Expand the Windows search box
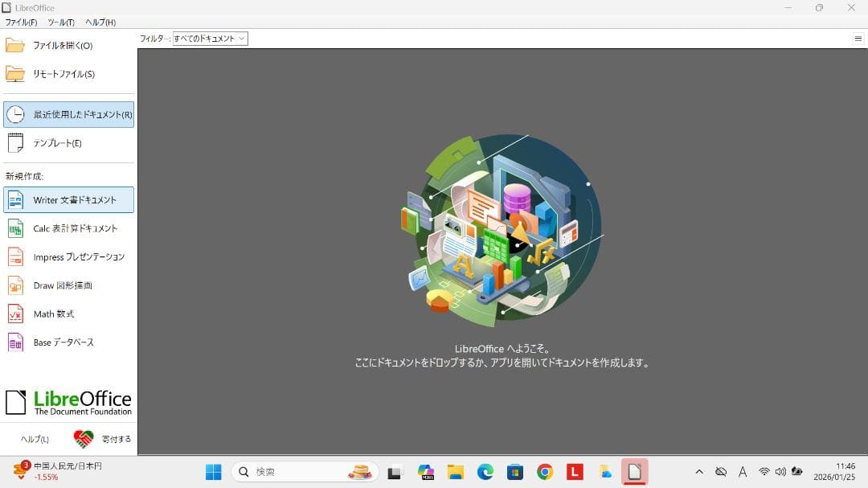This screenshot has height=488, width=868. (305, 472)
